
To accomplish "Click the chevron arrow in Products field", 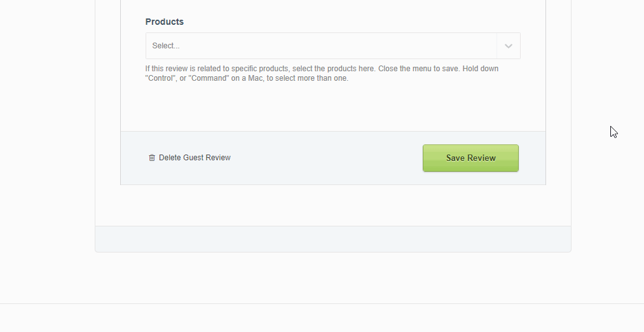I will (x=509, y=46).
